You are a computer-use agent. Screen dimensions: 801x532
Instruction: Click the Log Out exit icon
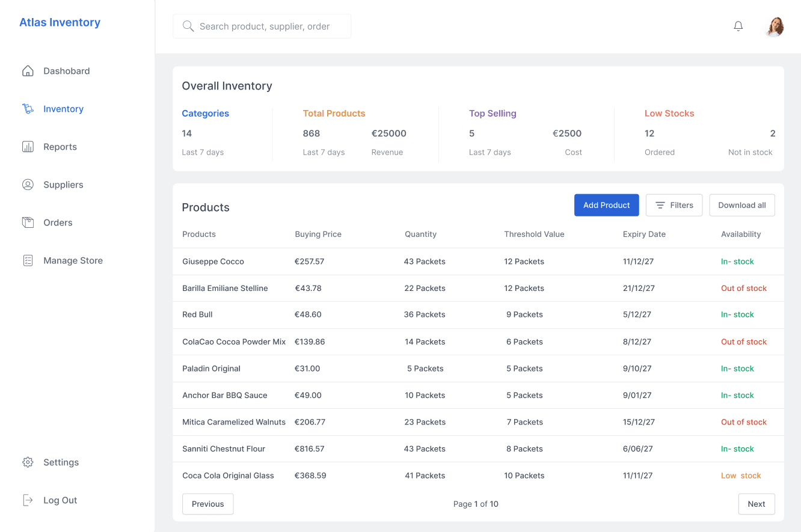point(28,500)
